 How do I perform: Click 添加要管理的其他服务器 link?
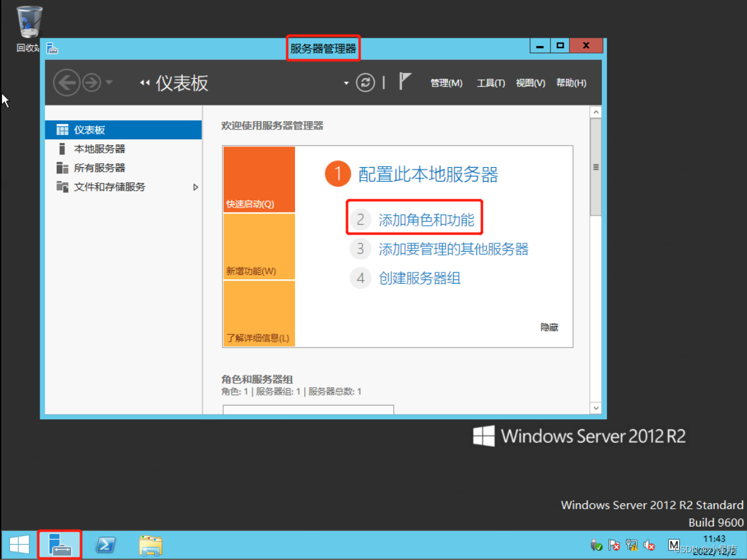point(453,248)
